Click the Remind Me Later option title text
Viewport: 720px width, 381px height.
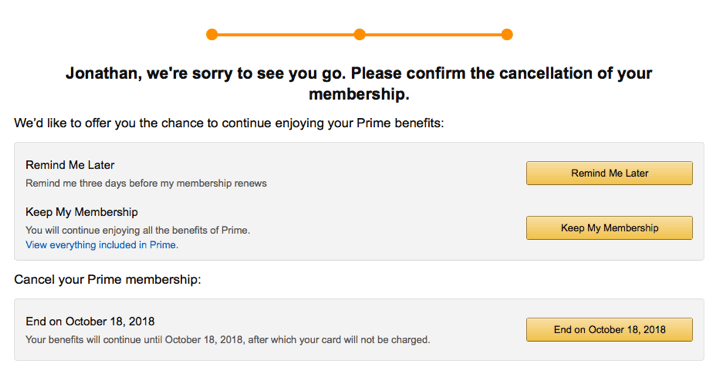tap(70, 165)
